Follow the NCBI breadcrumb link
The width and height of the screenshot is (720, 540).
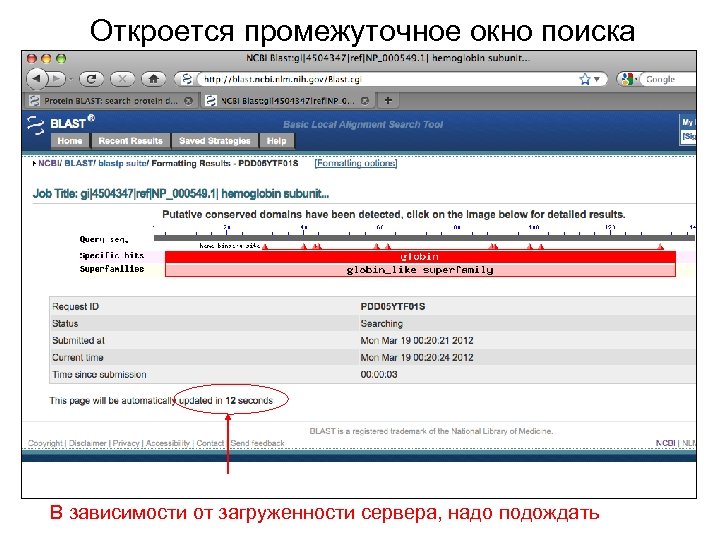click(49, 163)
